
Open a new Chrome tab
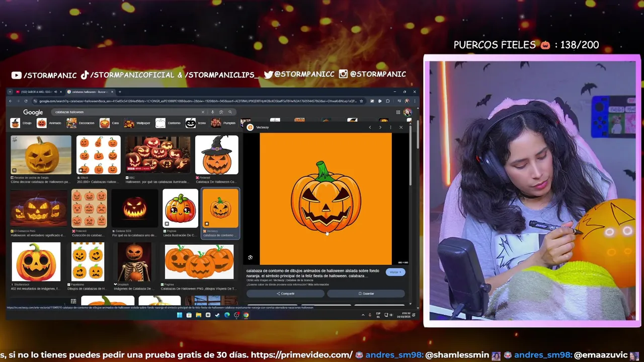pyautogui.click(x=120, y=92)
